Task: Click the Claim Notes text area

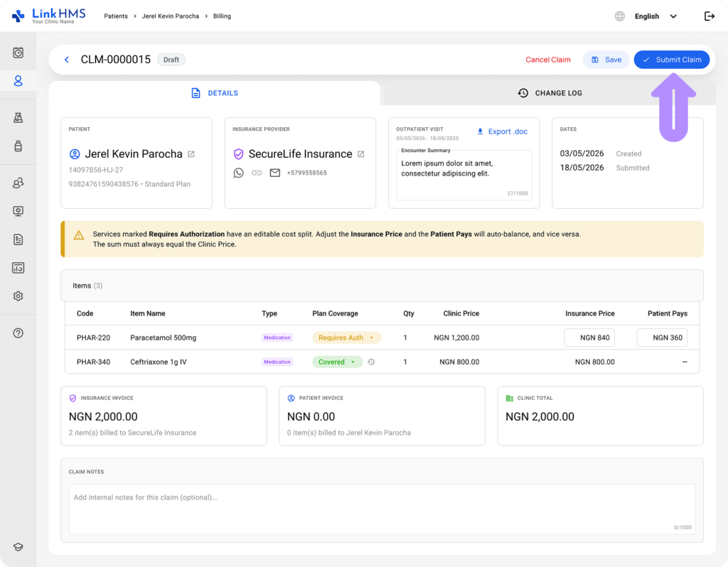Action: (382, 509)
